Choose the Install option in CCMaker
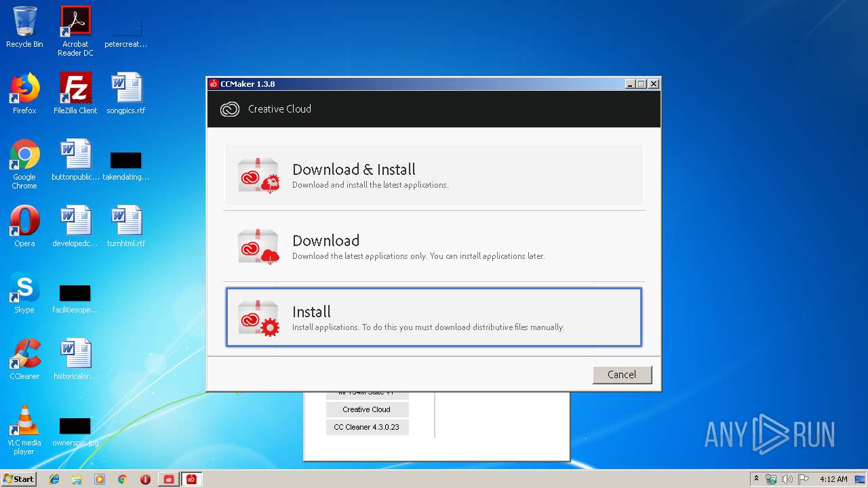 434,317
